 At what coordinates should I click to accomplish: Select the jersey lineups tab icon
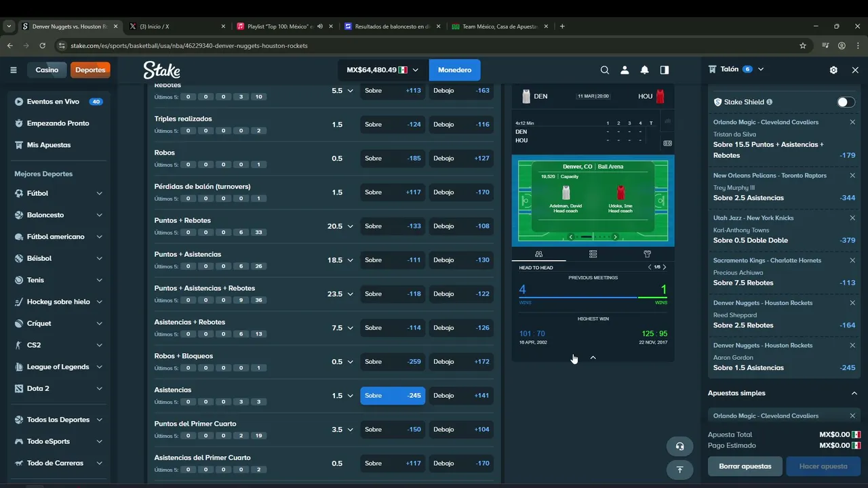(647, 254)
